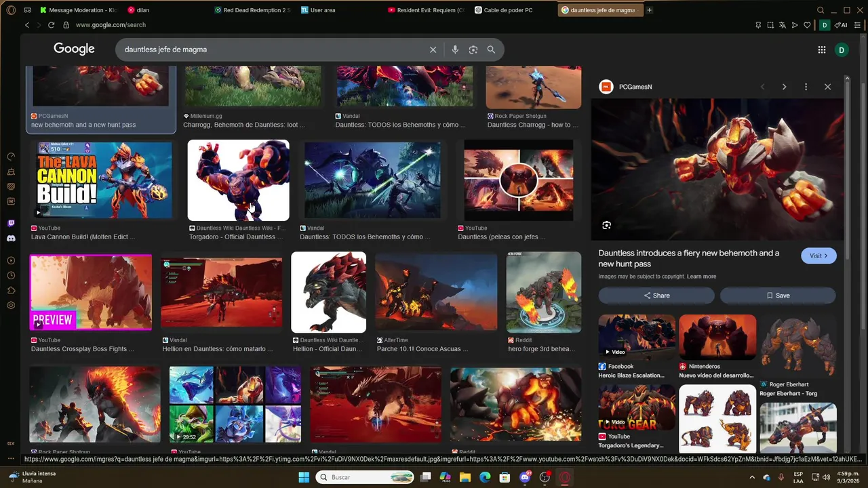This screenshot has width=868, height=488.
Task: Open Discord in Opera sidebar
Action: [11, 239]
